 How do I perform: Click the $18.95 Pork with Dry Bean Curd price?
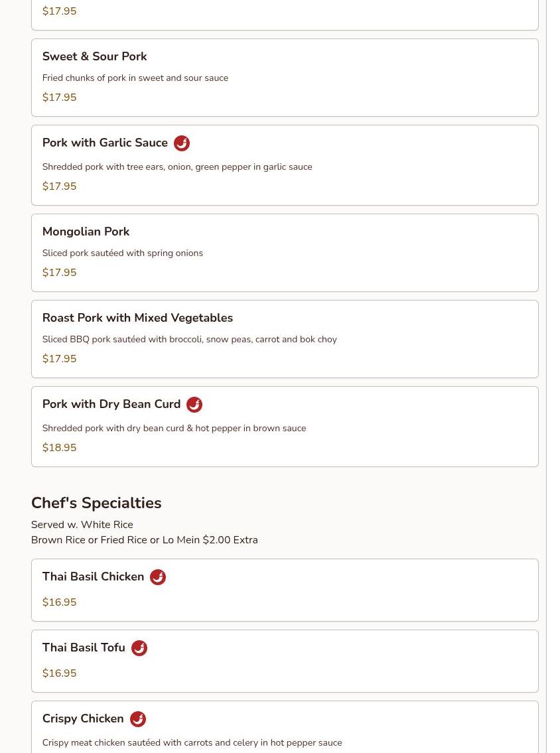tap(59, 448)
